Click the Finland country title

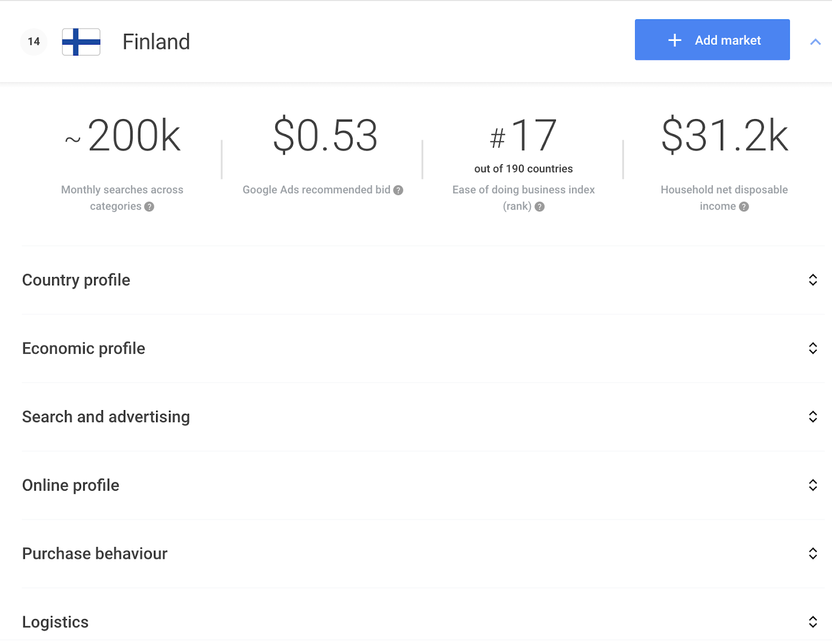point(156,42)
